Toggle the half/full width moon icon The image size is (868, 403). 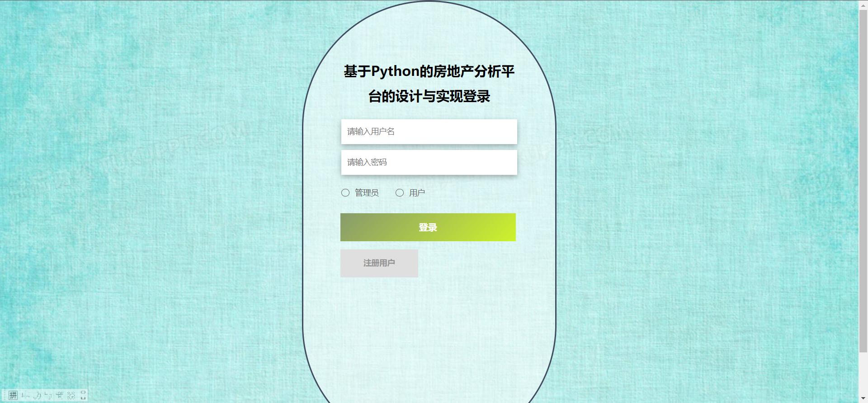click(x=37, y=396)
